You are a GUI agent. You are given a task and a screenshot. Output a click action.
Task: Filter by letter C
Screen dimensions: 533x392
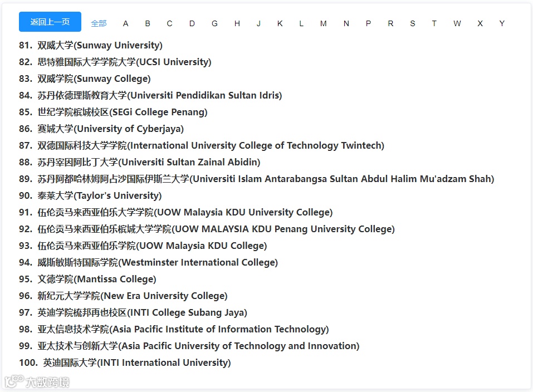pyautogui.click(x=170, y=23)
